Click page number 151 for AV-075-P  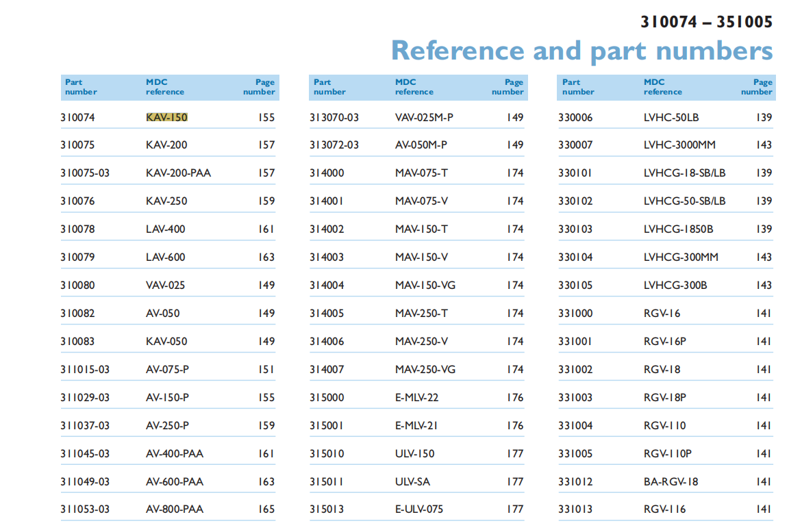click(266, 370)
